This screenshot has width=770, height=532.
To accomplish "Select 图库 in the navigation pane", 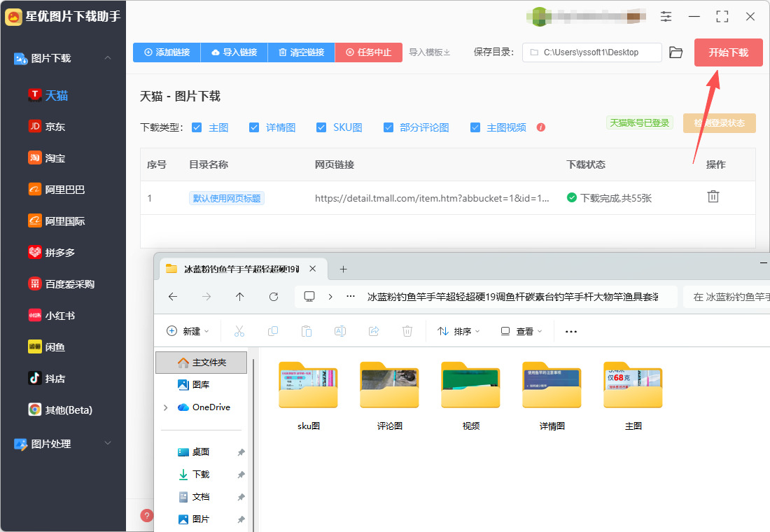I will coord(194,384).
